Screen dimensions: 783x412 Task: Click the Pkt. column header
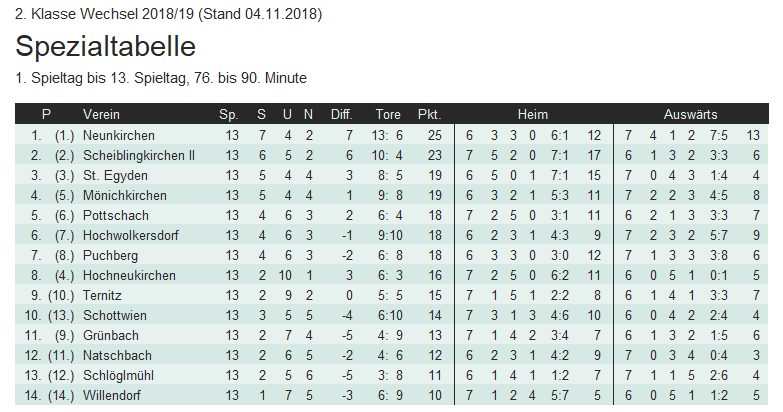pos(429,114)
